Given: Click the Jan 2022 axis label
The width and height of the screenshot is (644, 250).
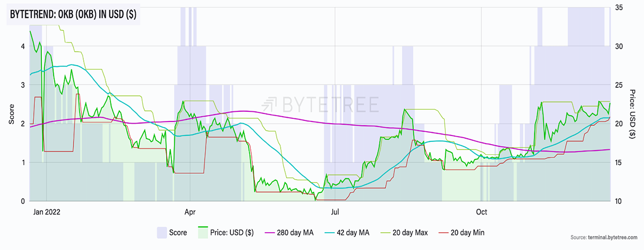Looking at the screenshot, I should pos(47,211).
